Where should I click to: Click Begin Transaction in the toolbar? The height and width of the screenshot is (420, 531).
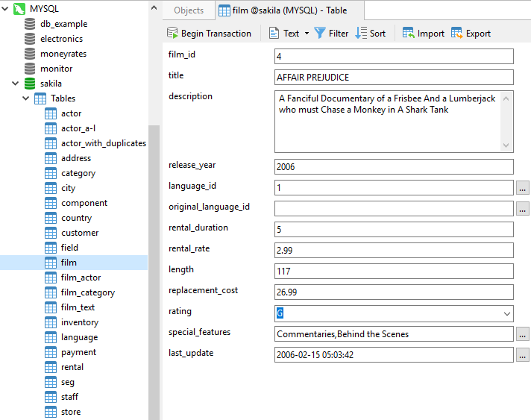209,33
